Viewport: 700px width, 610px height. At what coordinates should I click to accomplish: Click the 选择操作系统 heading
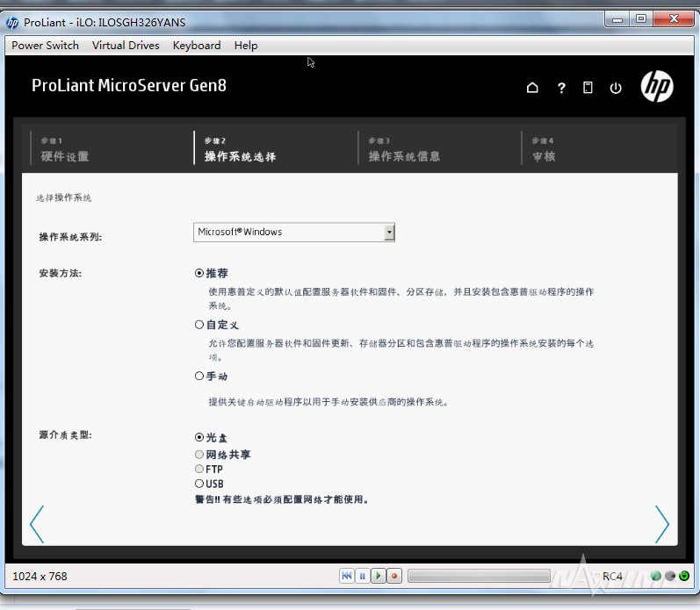tap(63, 197)
